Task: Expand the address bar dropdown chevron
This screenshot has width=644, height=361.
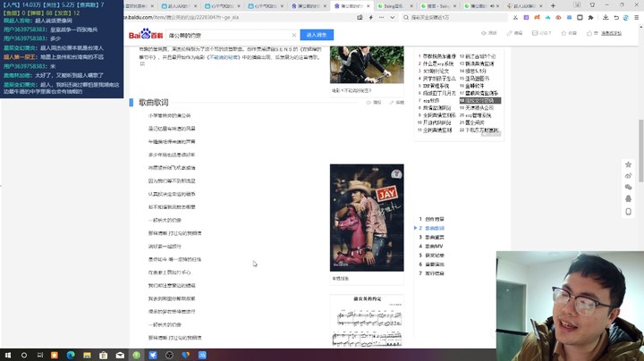Action: (393, 17)
